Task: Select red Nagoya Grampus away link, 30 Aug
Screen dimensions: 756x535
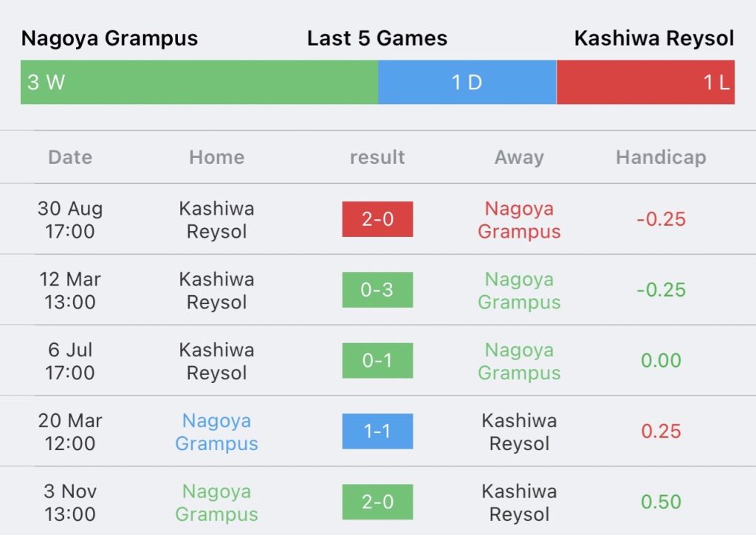Action: click(x=519, y=220)
